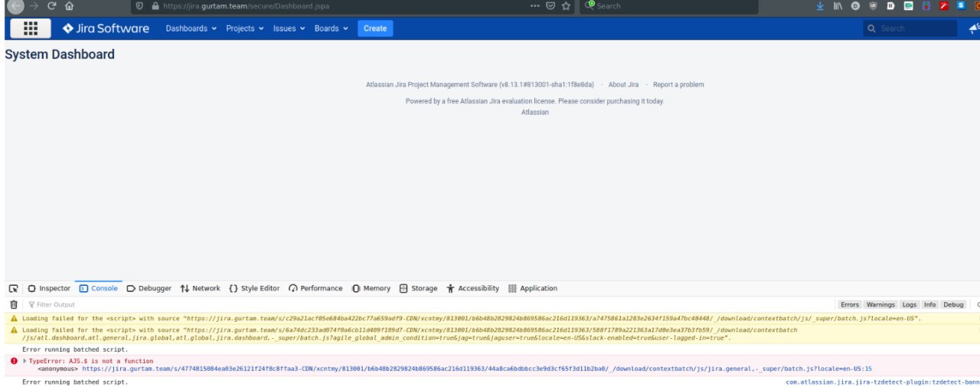Viewport: 980px width, 387px height.
Task: Open the Jira app switcher grid
Action: (31, 28)
